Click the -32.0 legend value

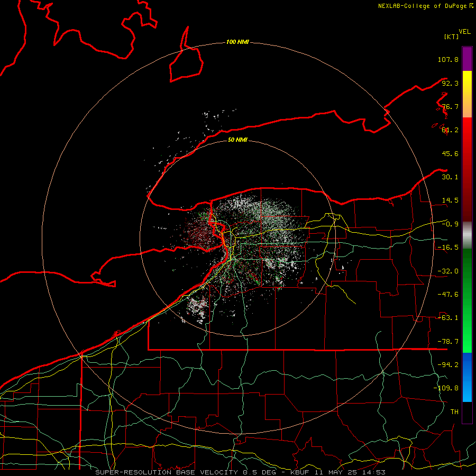[x=448, y=271]
